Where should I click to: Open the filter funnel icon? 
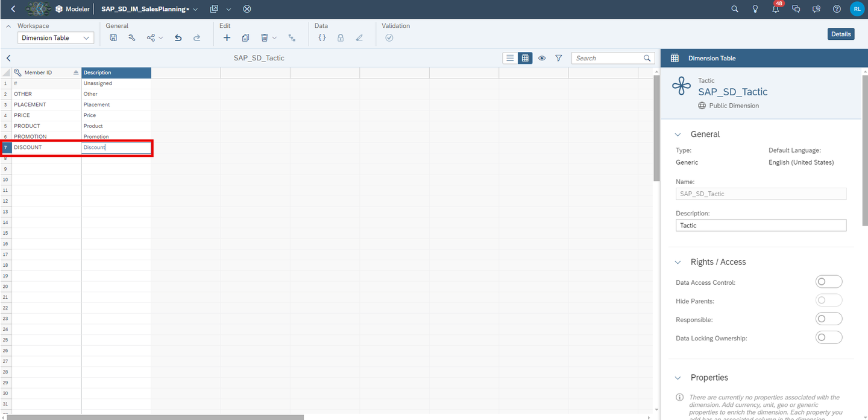point(559,59)
